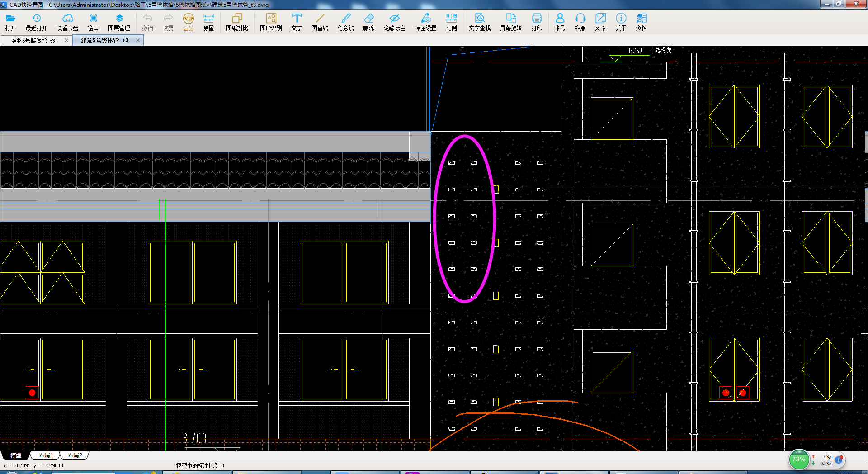Select the 窗口 zoom window tool

point(93,22)
